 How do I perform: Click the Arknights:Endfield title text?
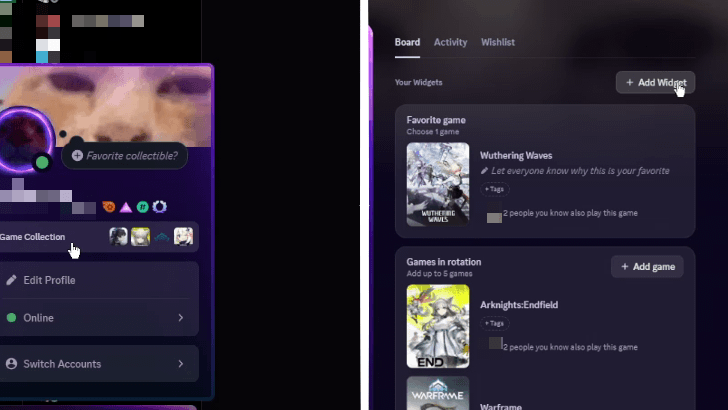point(519,305)
